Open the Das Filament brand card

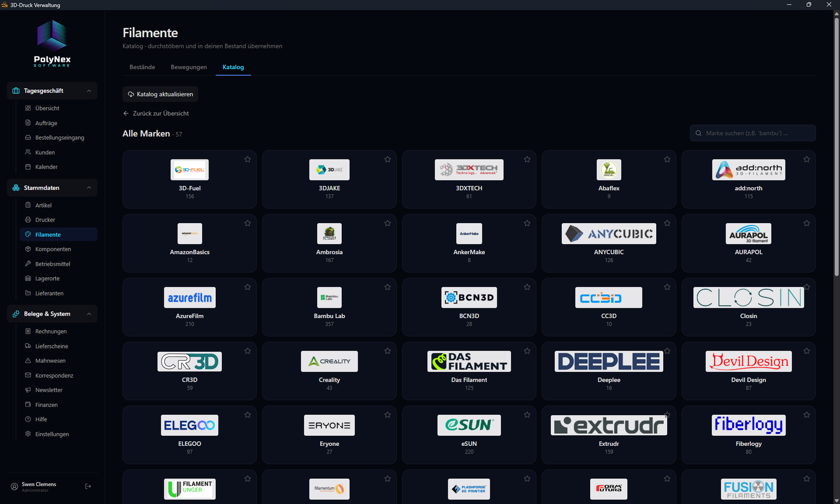coord(469,371)
